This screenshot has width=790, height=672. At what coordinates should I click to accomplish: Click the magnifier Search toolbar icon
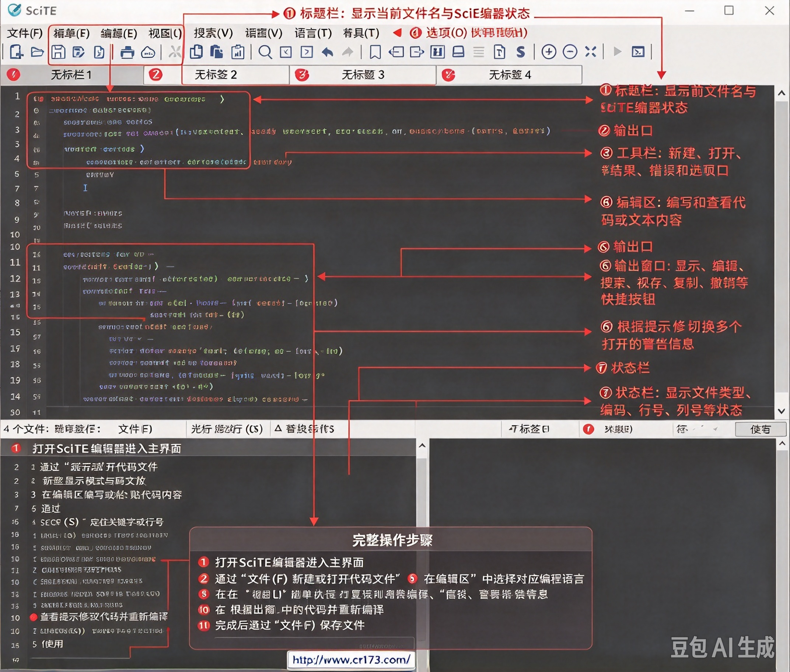(265, 52)
